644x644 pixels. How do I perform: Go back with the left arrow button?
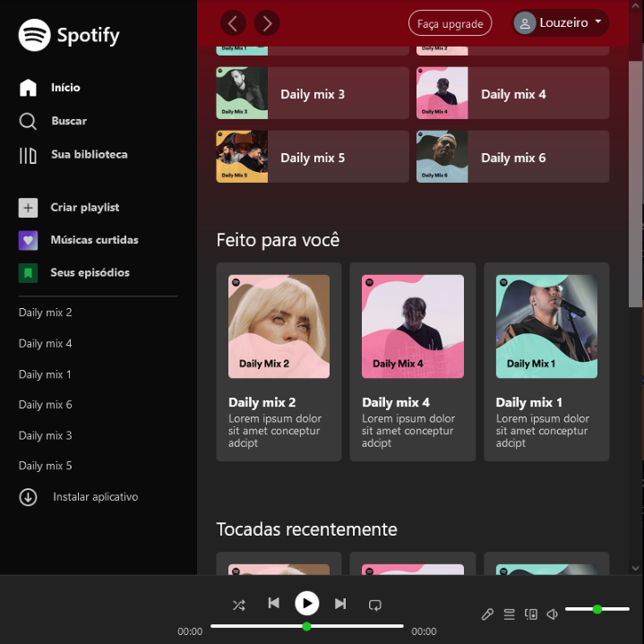click(x=233, y=23)
